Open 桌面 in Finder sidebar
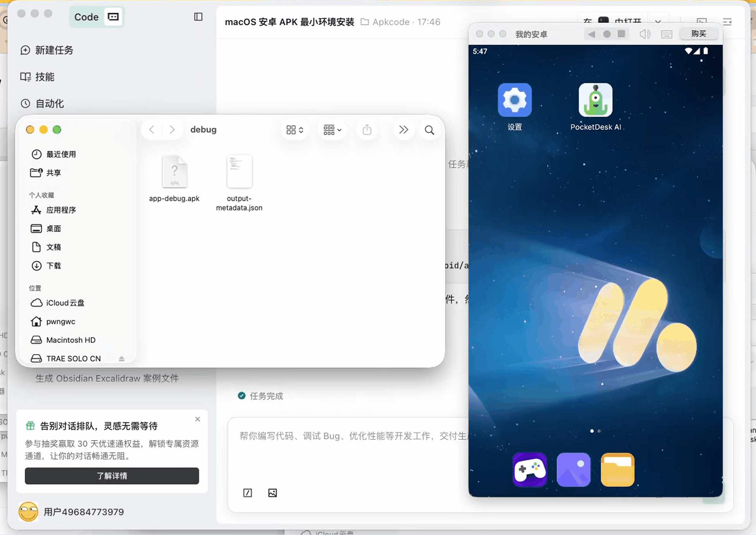This screenshot has height=535, width=756. click(x=46, y=228)
